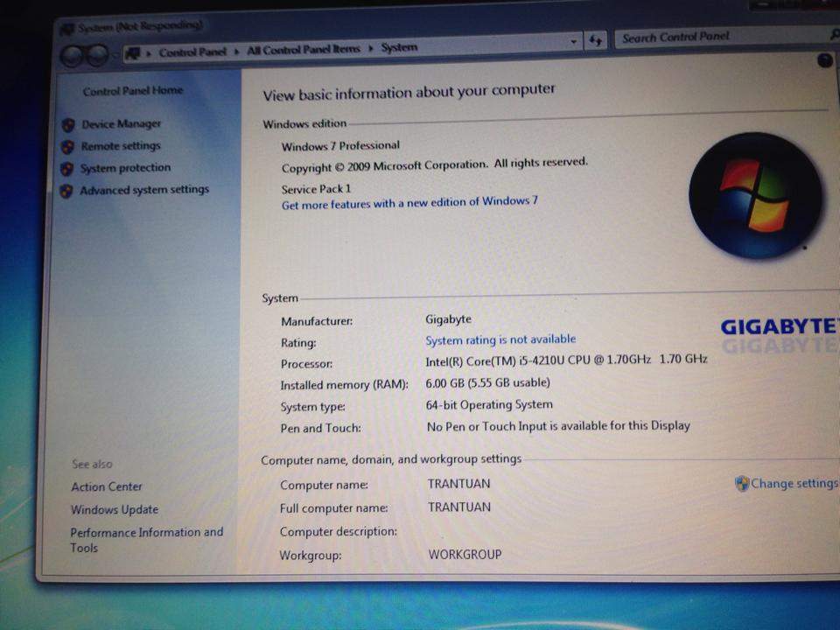Click the Back navigation arrow button
Viewport: 840px width, 630px height.
coord(73,55)
